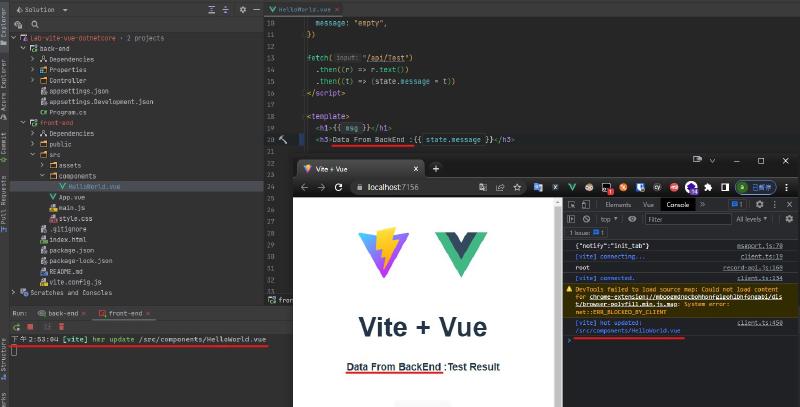The height and width of the screenshot is (407, 800).
Task: Rerun the front-end run configuration
Action: [15, 326]
